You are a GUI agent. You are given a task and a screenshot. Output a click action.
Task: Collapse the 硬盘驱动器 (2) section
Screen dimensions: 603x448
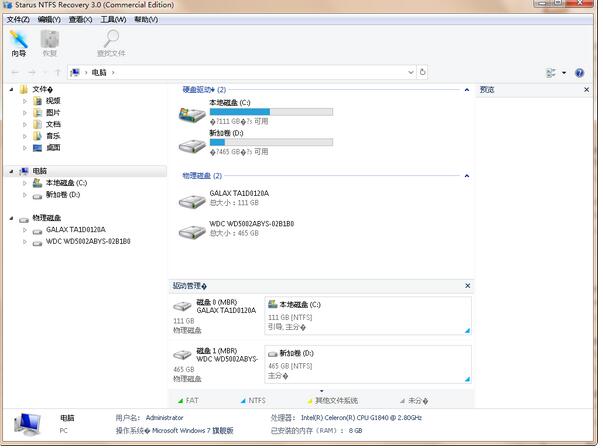pos(466,90)
